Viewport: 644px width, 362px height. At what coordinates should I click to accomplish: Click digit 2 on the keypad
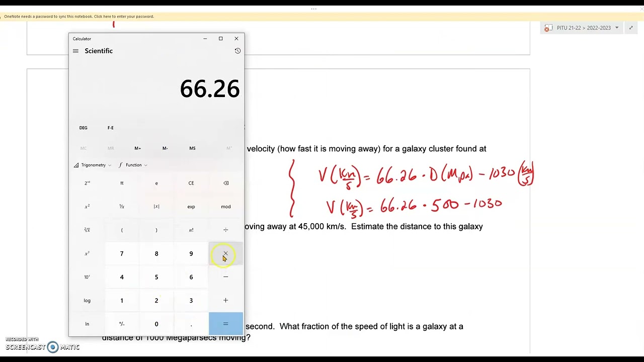coord(156,300)
